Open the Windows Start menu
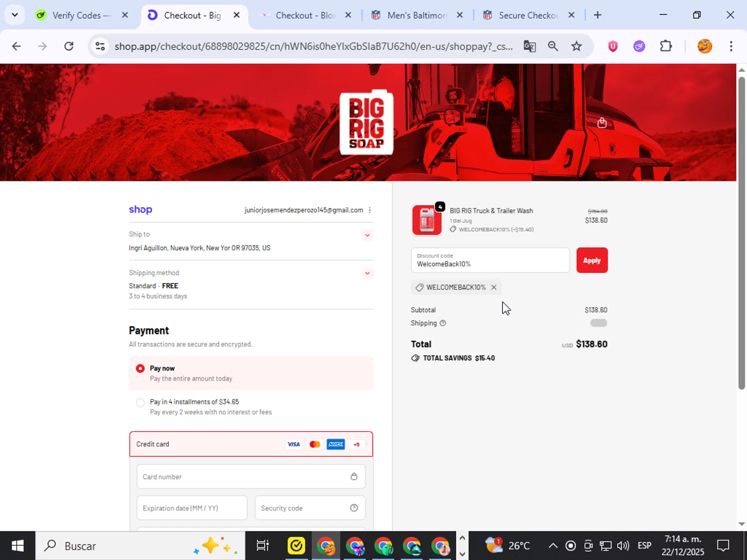747x560 pixels. [17, 546]
